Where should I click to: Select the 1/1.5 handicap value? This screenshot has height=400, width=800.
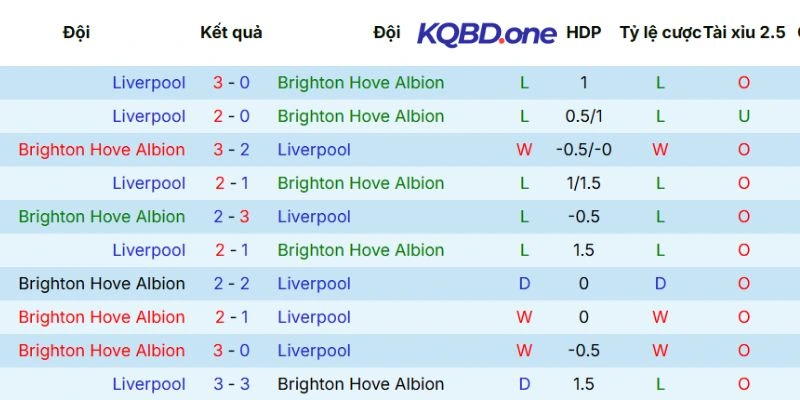coord(584,183)
